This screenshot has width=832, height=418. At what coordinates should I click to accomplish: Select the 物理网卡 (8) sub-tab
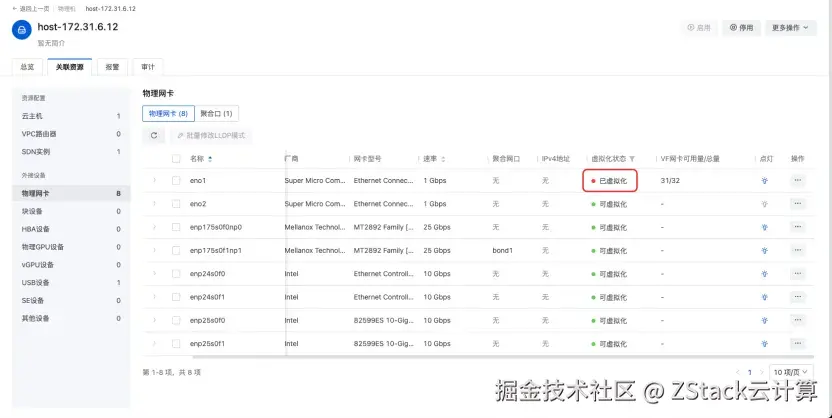(168, 114)
